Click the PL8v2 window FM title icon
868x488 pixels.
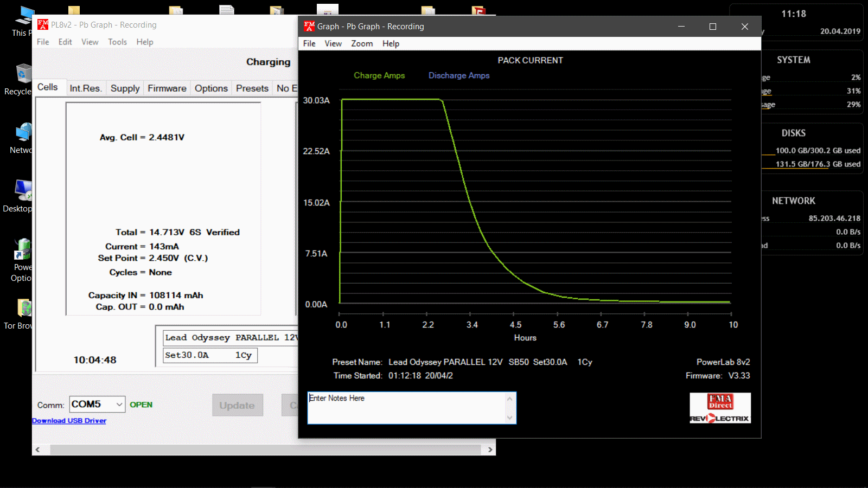43,25
